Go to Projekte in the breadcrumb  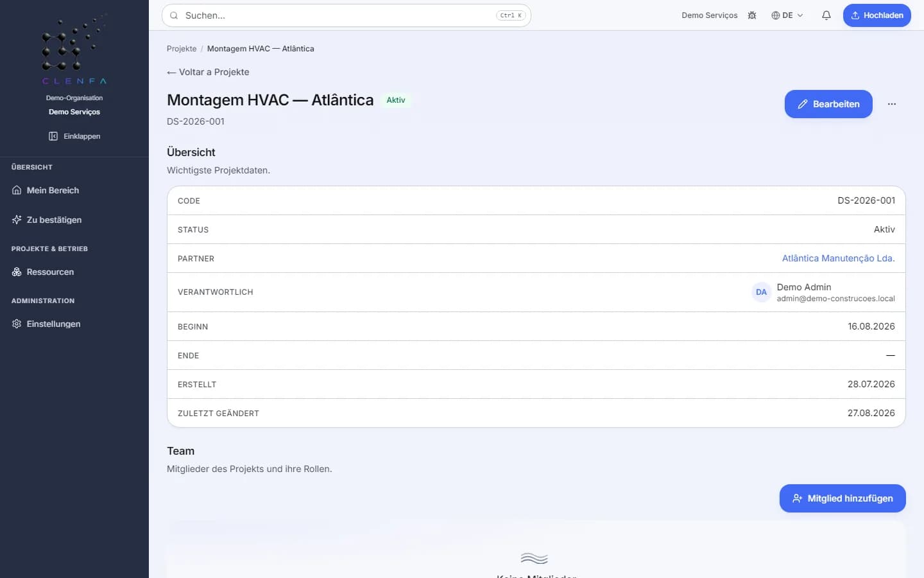(182, 49)
